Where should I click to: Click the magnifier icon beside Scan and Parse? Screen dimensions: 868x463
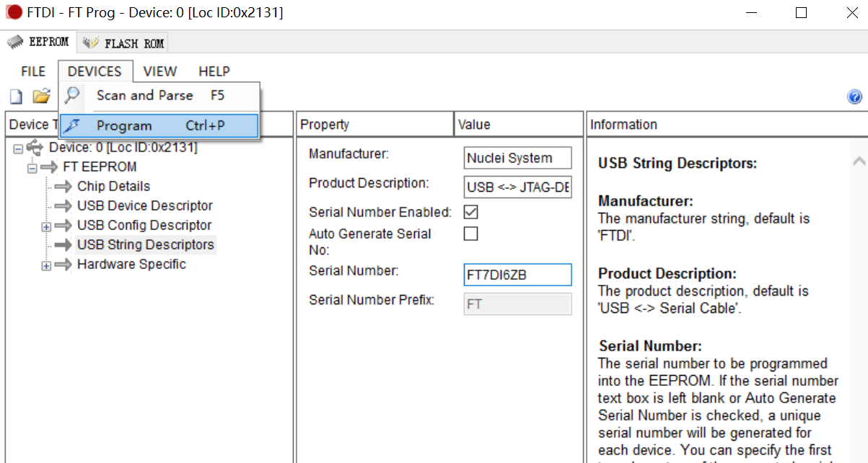pyautogui.click(x=71, y=95)
